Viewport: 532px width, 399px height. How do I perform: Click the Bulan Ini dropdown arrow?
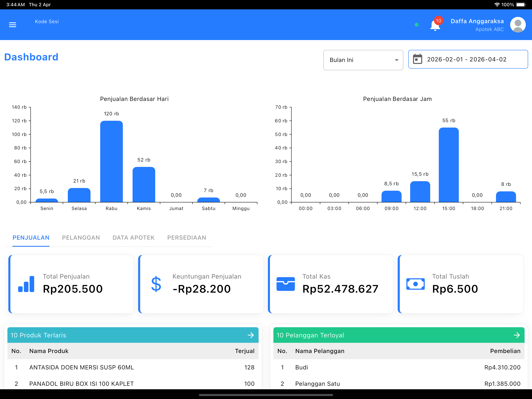click(x=397, y=60)
